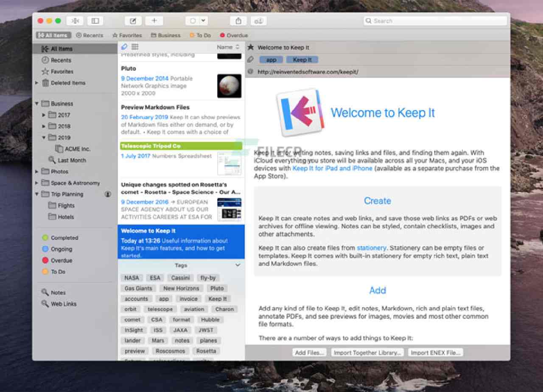Click the Favorites star icon in sidebar

(45, 72)
